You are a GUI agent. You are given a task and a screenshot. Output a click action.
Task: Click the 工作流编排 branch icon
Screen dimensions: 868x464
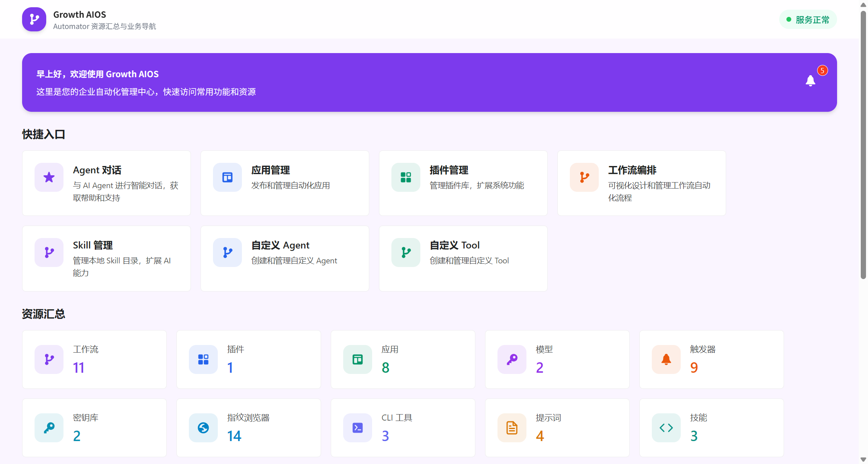(x=584, y=177)
